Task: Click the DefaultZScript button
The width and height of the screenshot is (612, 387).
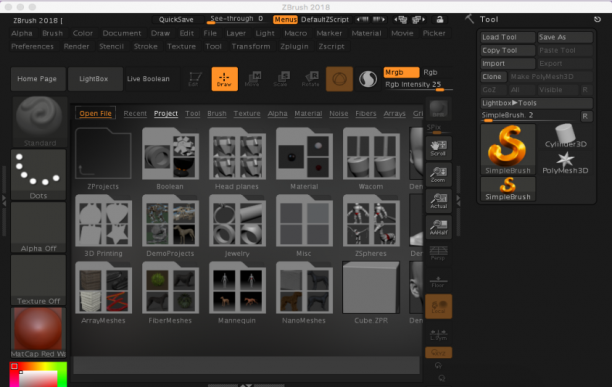Action: click(325, 20)
